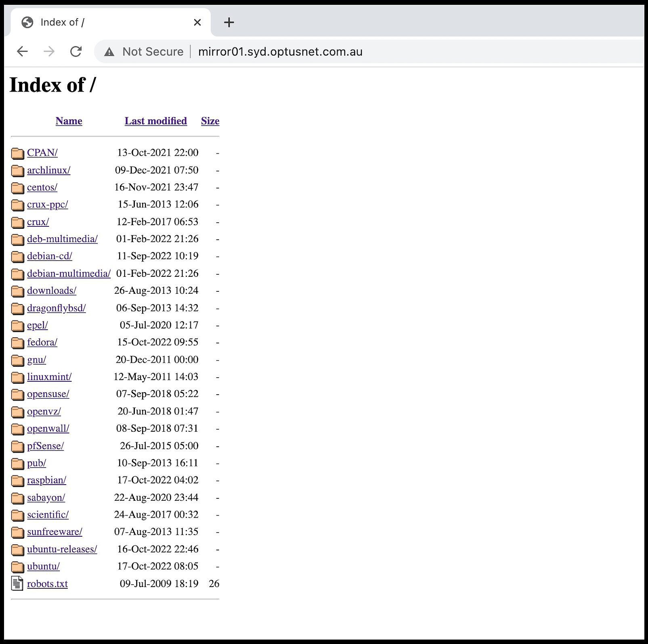
Task: Open the scientific/ directory link
Action: [x=48, y=515]
